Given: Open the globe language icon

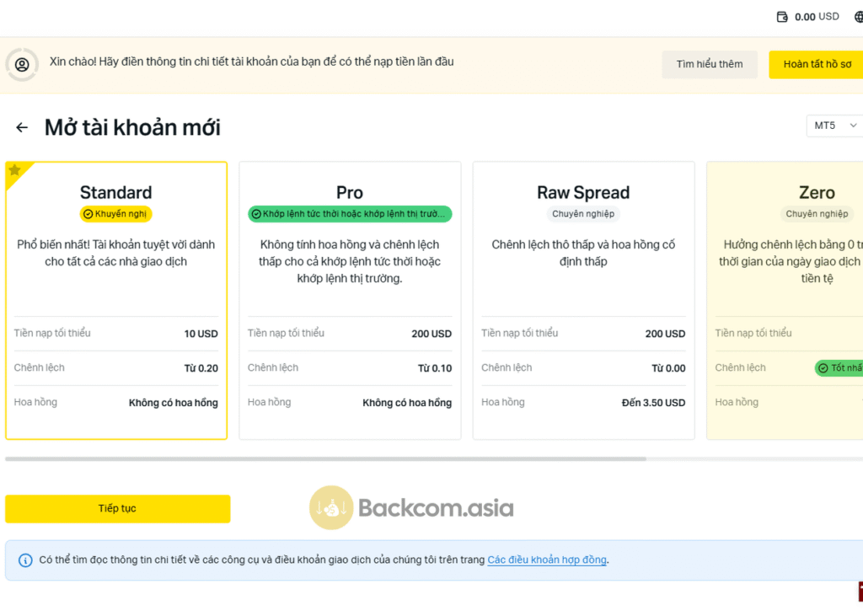Looking at the screenshot, I should click(x=858, y=17).
